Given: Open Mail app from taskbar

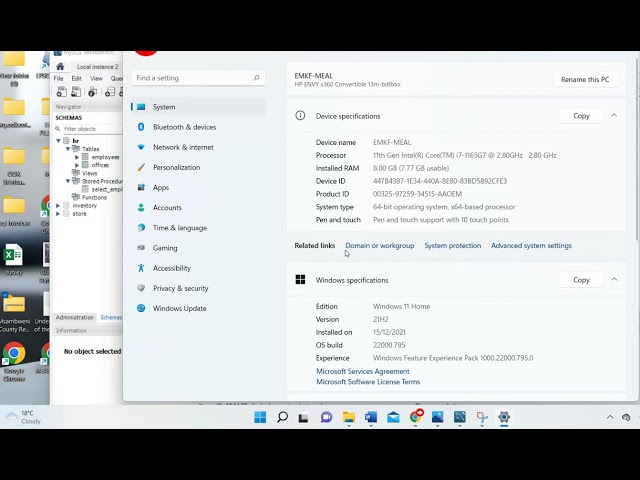Looking at the screenshot, I should pyautogui.click(x=393, y=417).
